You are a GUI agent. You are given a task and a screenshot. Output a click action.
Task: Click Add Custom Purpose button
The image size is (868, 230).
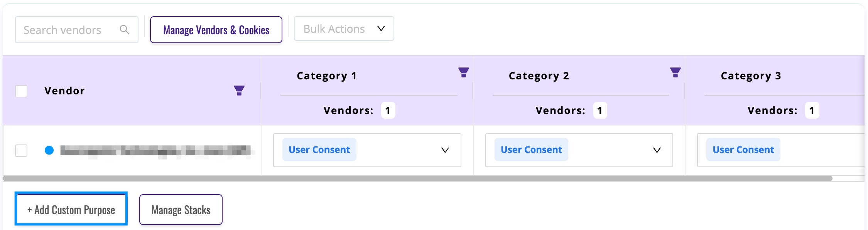pyautogui.click(x=71, y=210)
